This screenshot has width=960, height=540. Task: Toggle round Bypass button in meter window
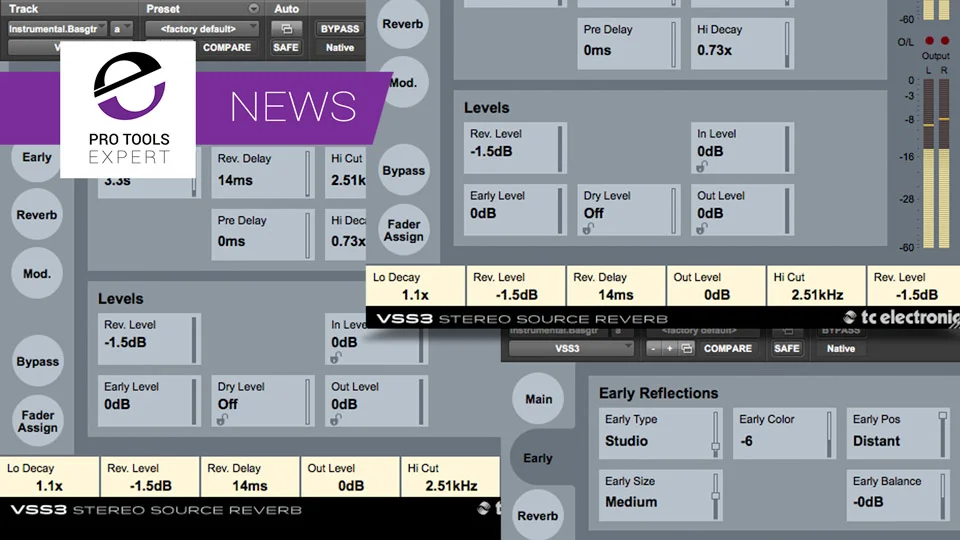tap(403, 170)
